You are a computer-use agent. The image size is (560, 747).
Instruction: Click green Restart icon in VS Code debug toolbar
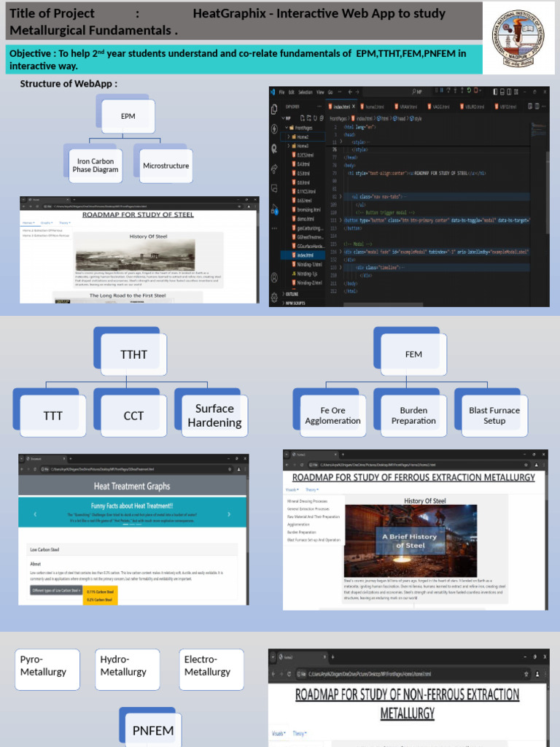[469, 90]
